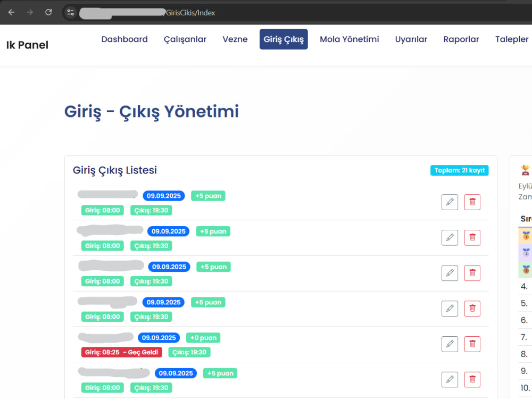Delete the third list record
Screen dimensions: 532x399
[x=472, y=273]
